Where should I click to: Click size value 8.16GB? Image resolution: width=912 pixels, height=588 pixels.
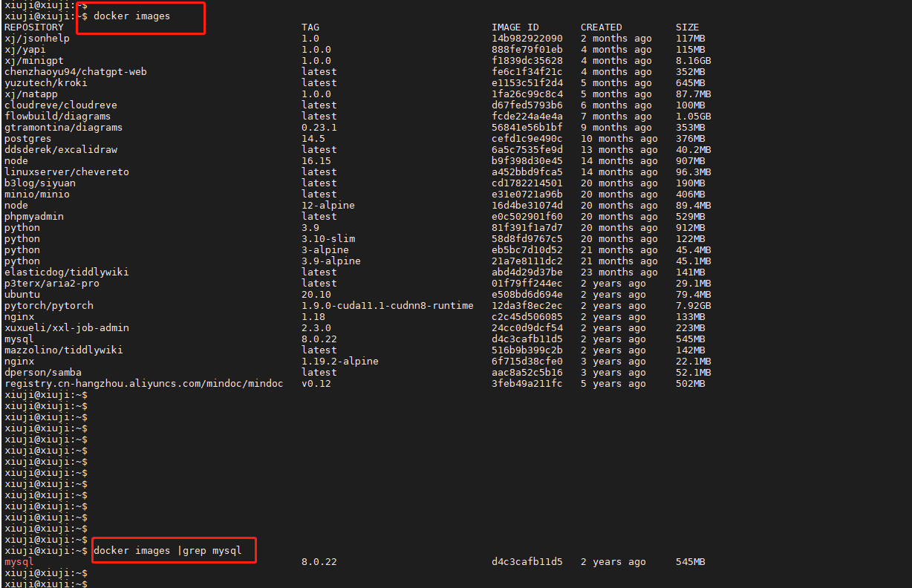click(x=694, y=60)
